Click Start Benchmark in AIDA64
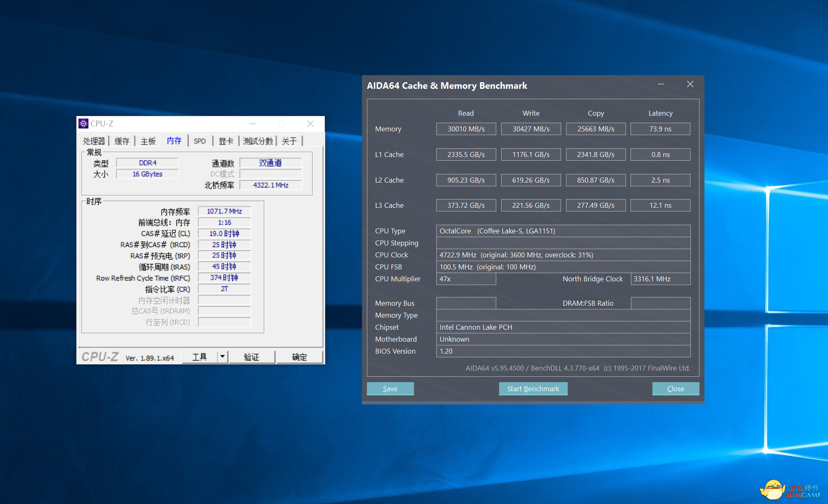 tap(533, 389)
